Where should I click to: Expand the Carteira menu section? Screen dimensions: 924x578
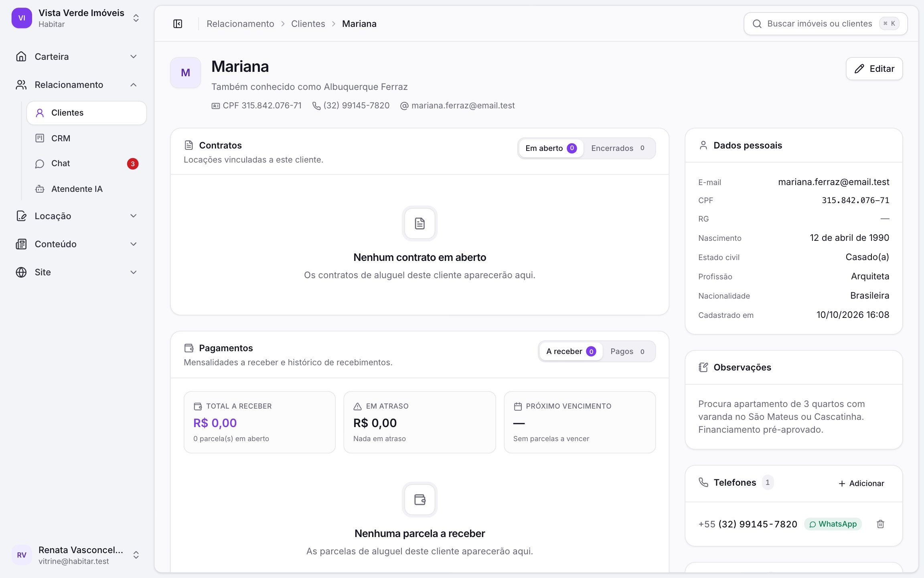point(76,57)
